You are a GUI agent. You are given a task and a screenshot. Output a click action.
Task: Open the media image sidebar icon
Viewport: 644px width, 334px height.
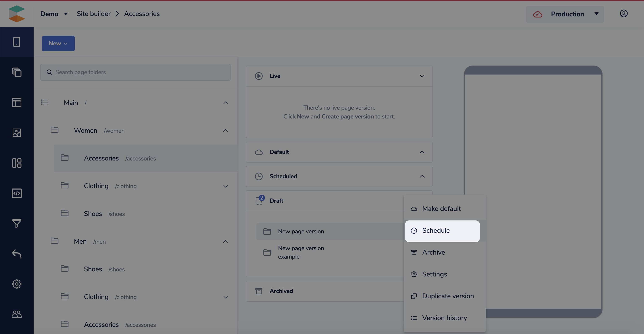pos(17,133)
